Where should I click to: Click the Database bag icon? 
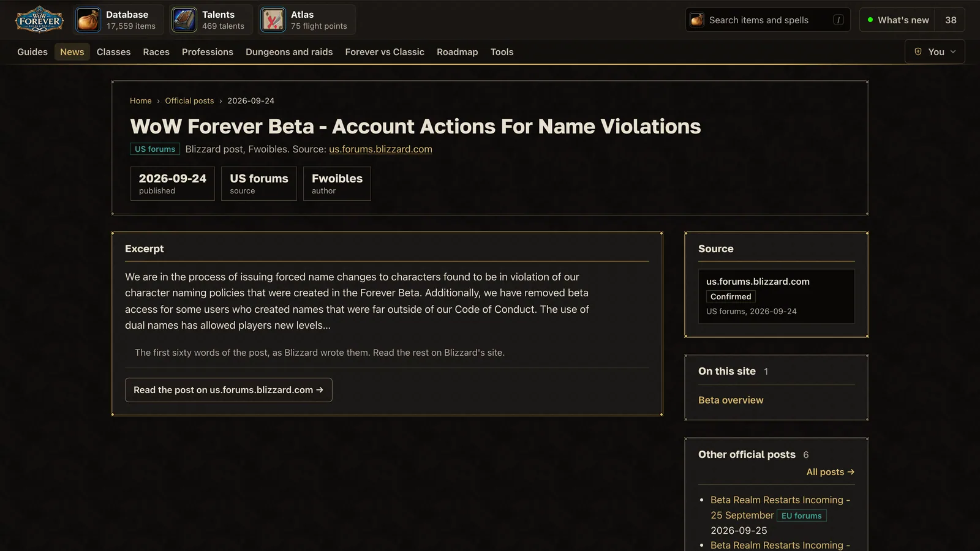(88, 20)
